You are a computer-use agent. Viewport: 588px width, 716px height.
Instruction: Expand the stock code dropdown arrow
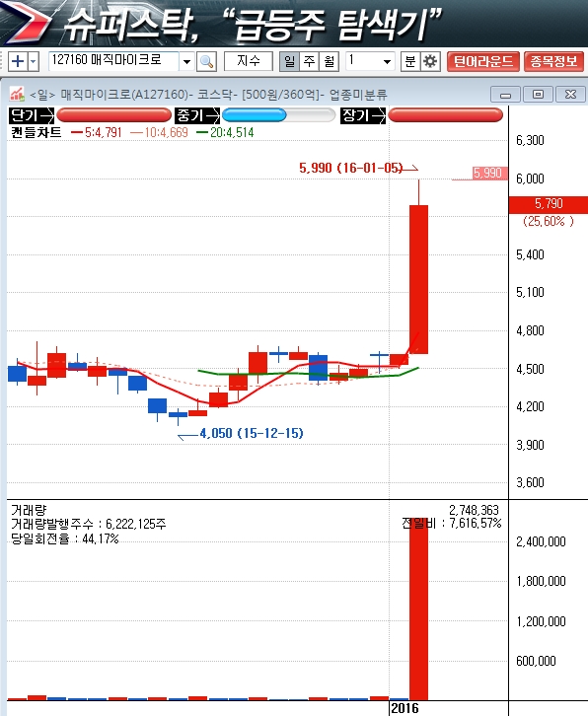(186, 61)
